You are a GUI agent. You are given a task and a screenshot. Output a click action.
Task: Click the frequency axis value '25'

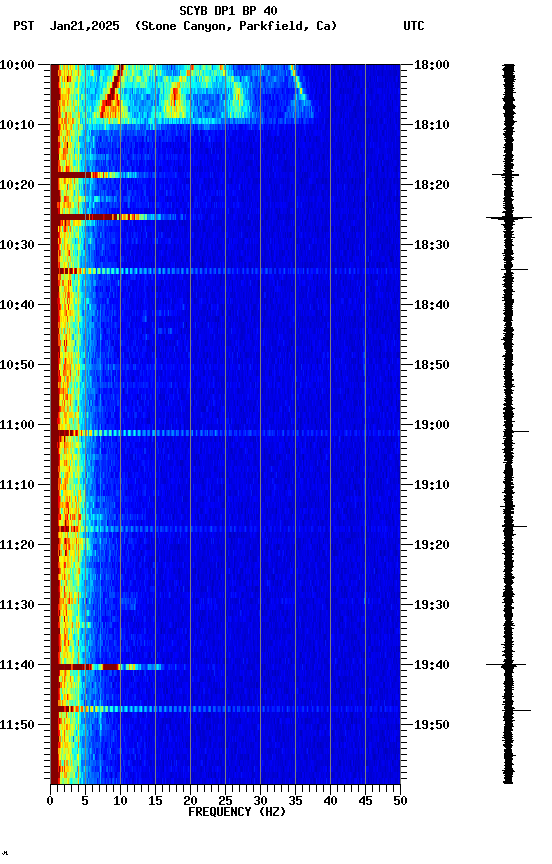tap(225, 801)
